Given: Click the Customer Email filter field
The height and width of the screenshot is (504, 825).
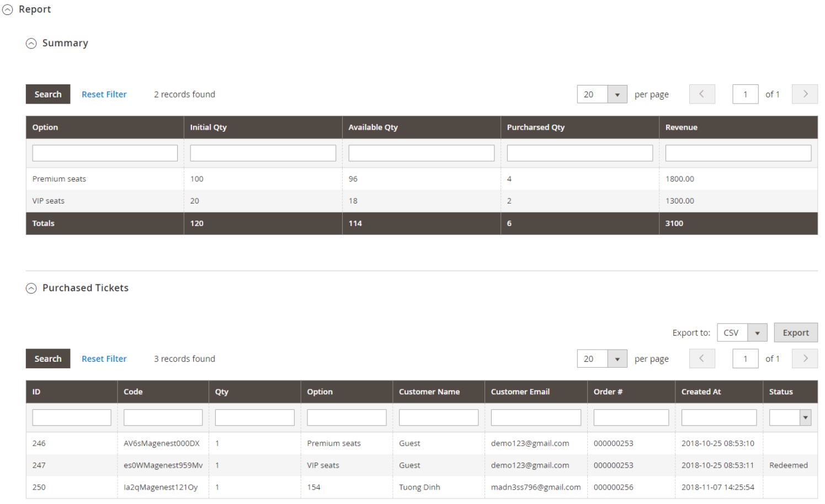Looking at the screenshot, I should click(535, 417).
